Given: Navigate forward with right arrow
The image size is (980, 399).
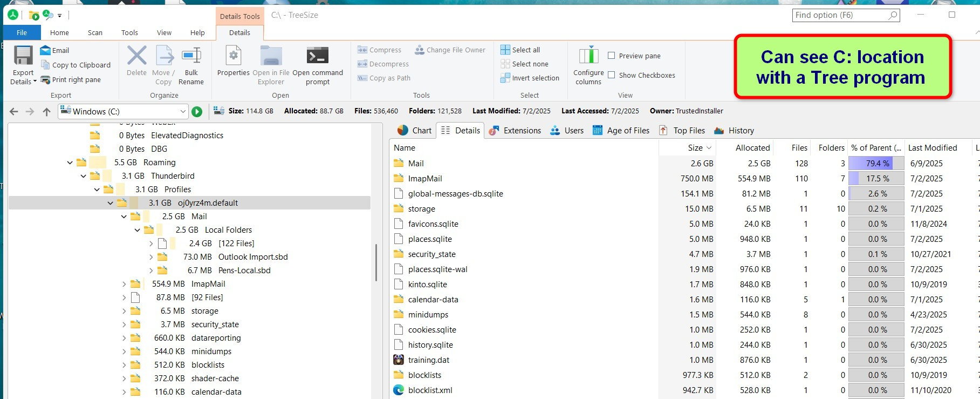Looking at the screenshot, I should tap(30, 112).
